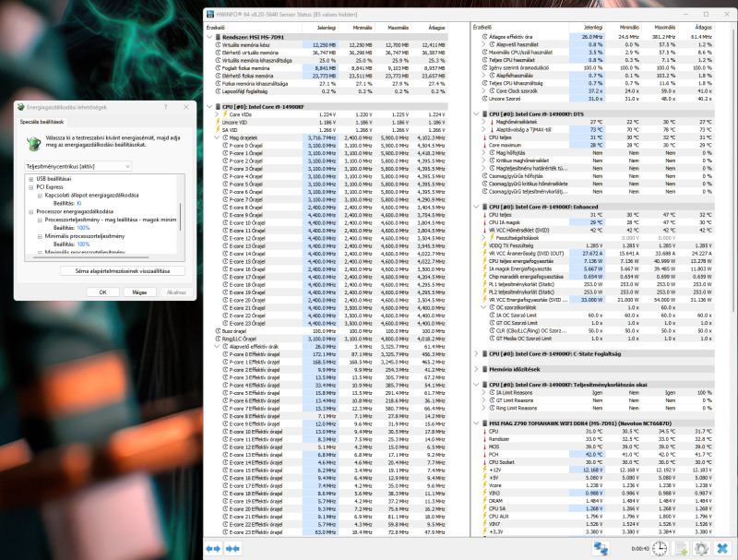The width and height of the screenshot is (738, 560).
Task: Click chip icon beside Rendszer: MSI MS-7091
Action: [x=218, y=37]
